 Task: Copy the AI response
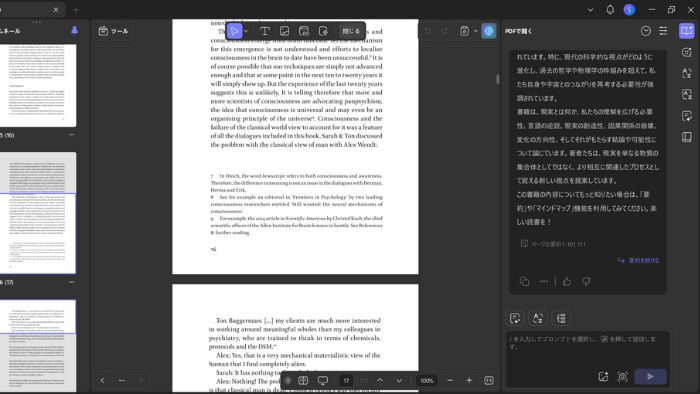525,282
